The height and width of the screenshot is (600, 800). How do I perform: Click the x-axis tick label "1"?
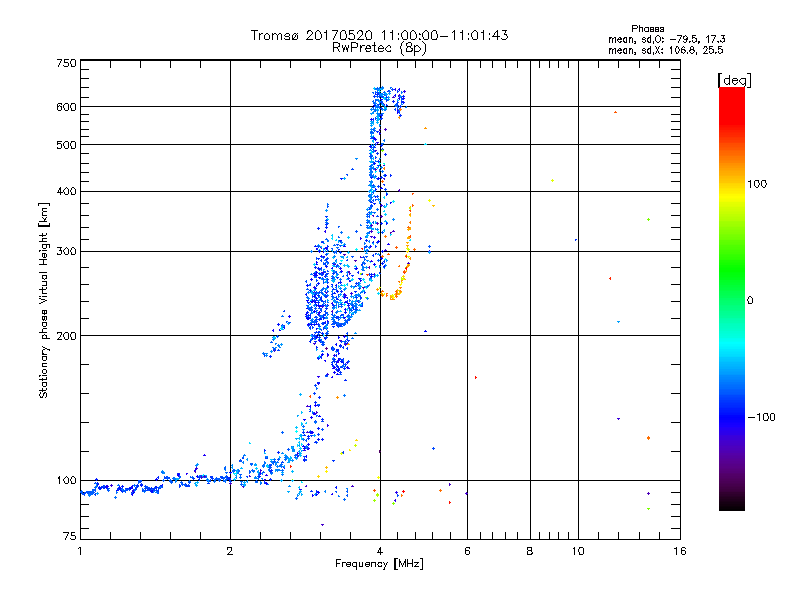coord(80,551)
